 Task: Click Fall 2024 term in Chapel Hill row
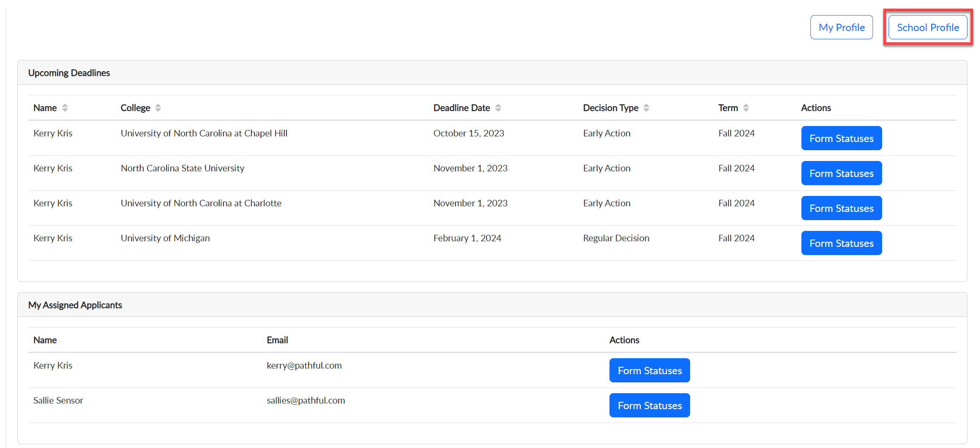click(736, 133)
